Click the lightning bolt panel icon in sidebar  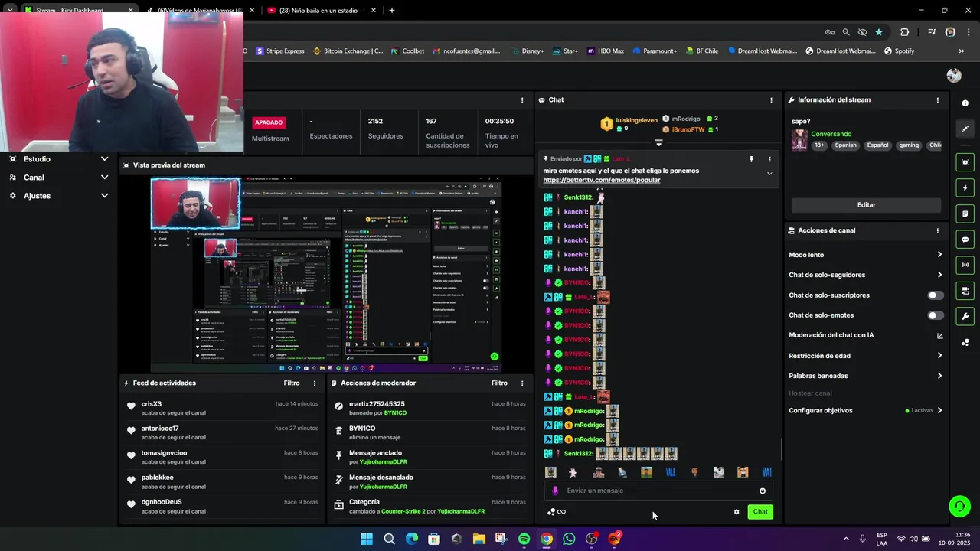click(965, 188)
